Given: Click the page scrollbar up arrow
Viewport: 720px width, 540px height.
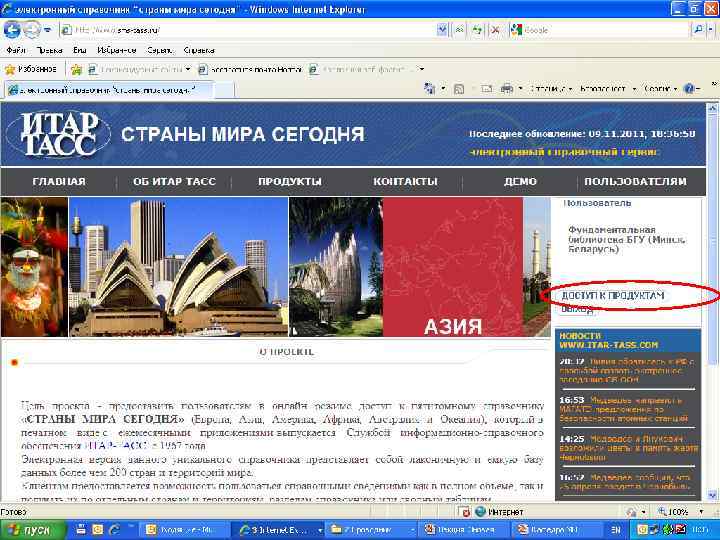Looking at the screenshot, I should click(713, 109).
